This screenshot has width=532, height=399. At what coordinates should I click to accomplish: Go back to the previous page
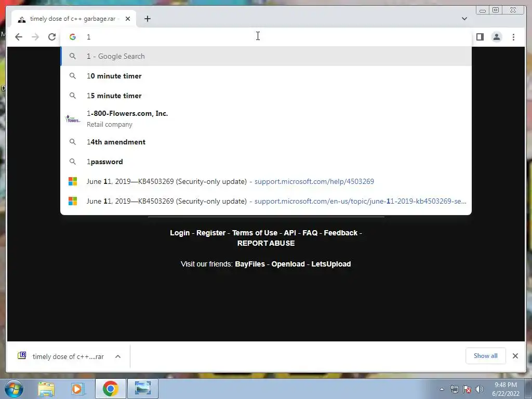tap(19, 37)
